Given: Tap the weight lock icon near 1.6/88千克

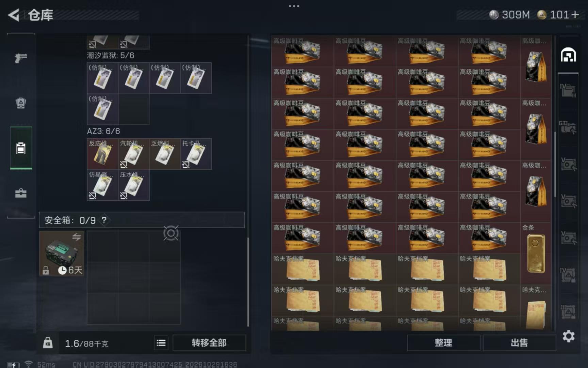Looking at the screenshot, I should [48, 343].
